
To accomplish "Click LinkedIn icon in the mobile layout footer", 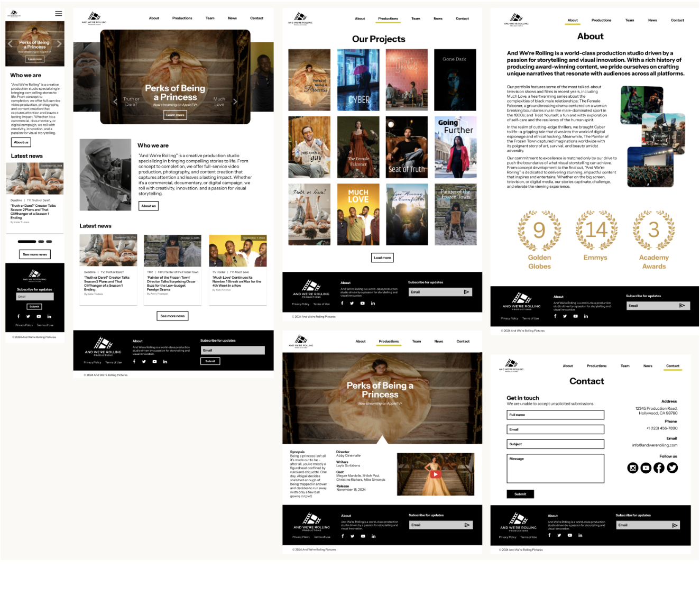I will point(49,316).
